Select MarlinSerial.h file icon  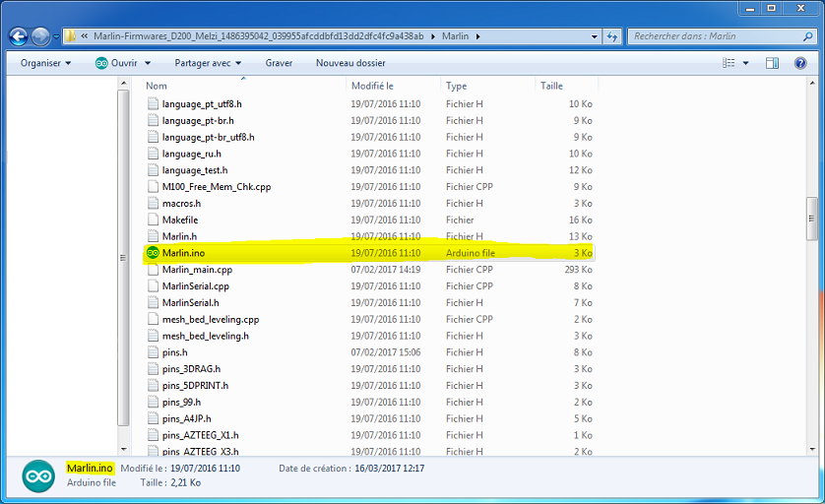click(153, 303)
